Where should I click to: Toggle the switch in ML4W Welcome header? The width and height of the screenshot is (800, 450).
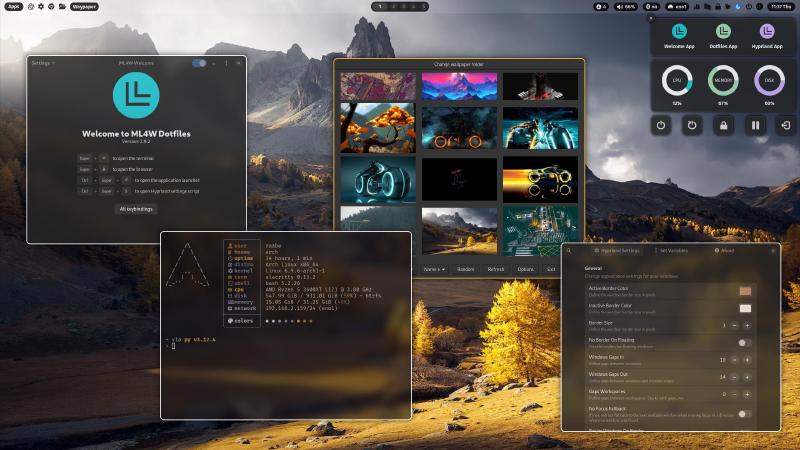click(199, 63)
